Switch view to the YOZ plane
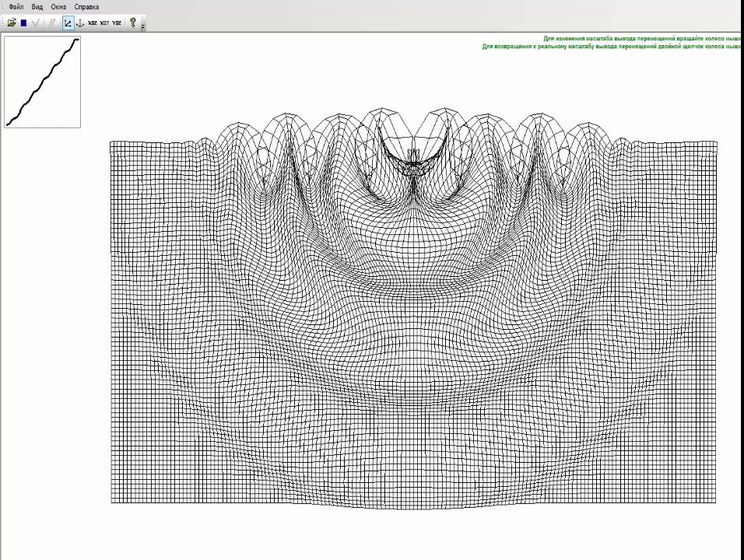744x560 pixels. [x=117, y=23]
